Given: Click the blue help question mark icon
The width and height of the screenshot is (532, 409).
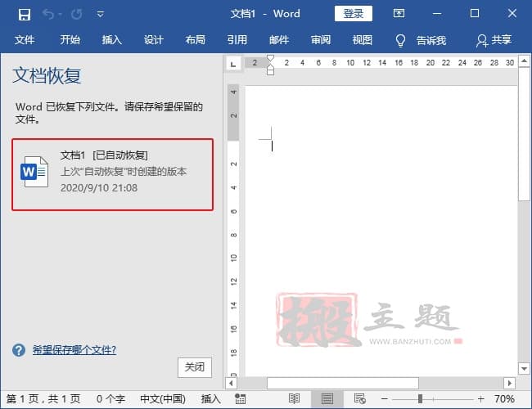Looking at the screenshot, I should click(19, 350).
